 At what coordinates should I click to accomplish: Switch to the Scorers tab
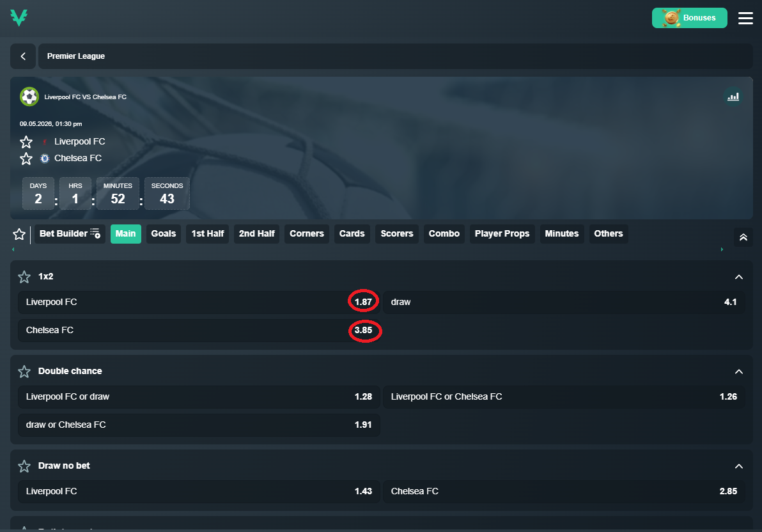396,234
